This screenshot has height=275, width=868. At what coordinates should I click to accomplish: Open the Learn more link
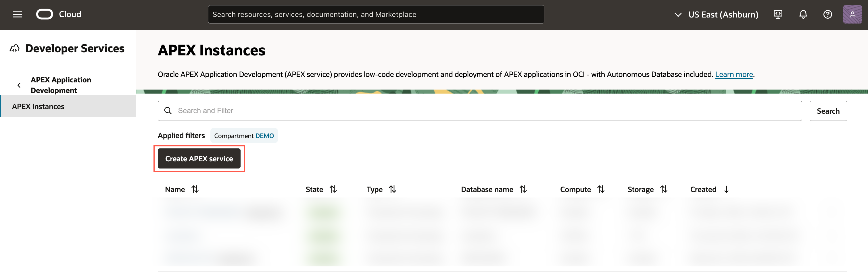733,74
